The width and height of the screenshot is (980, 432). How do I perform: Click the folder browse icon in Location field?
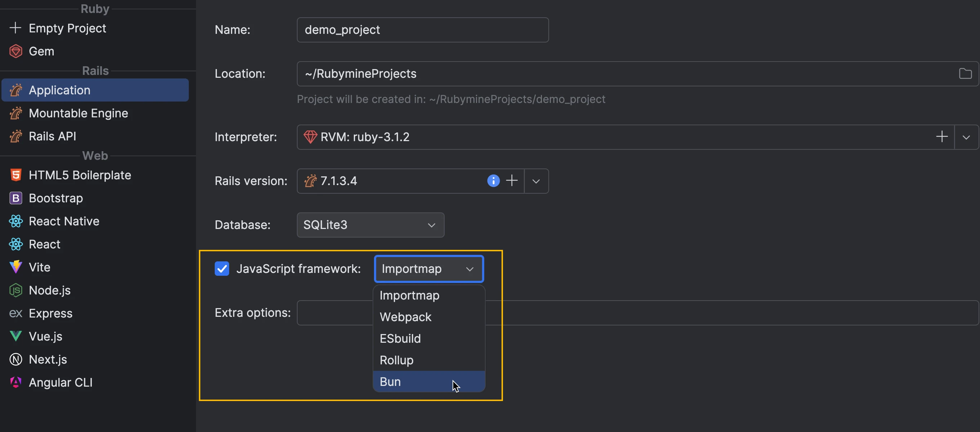point(965,74)
